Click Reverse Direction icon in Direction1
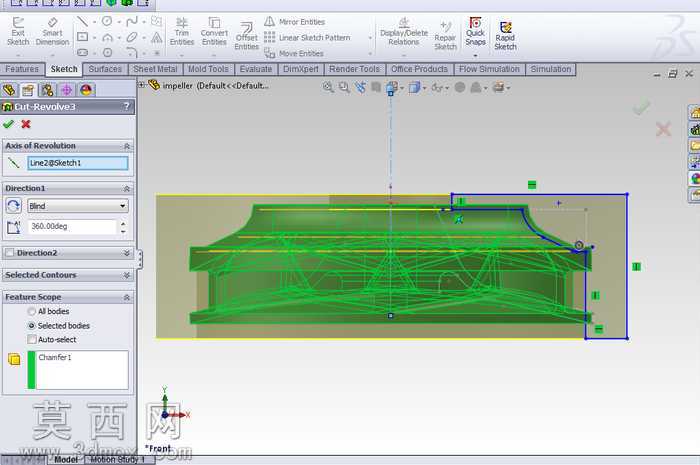 pyautogui.click(x=13, y=206)
